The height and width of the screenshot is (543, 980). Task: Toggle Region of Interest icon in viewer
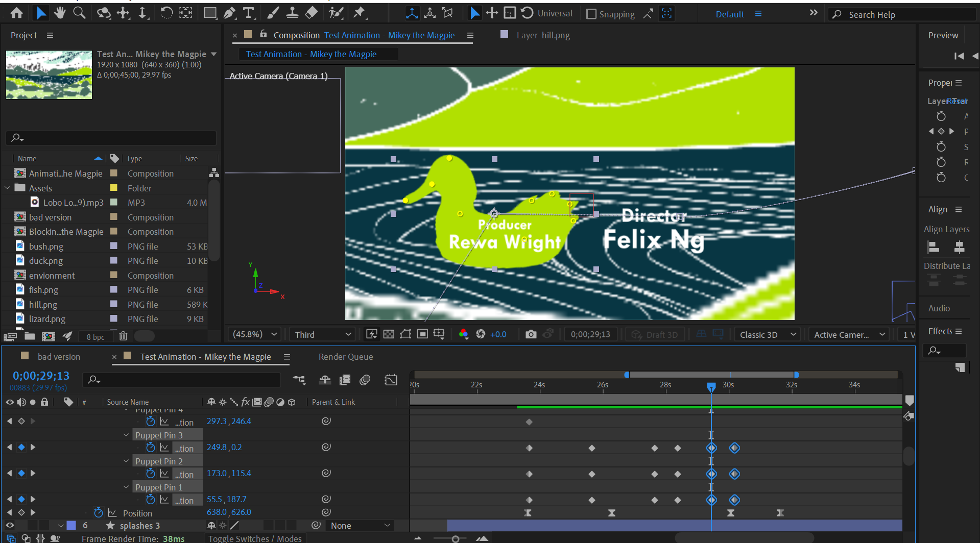422,334
